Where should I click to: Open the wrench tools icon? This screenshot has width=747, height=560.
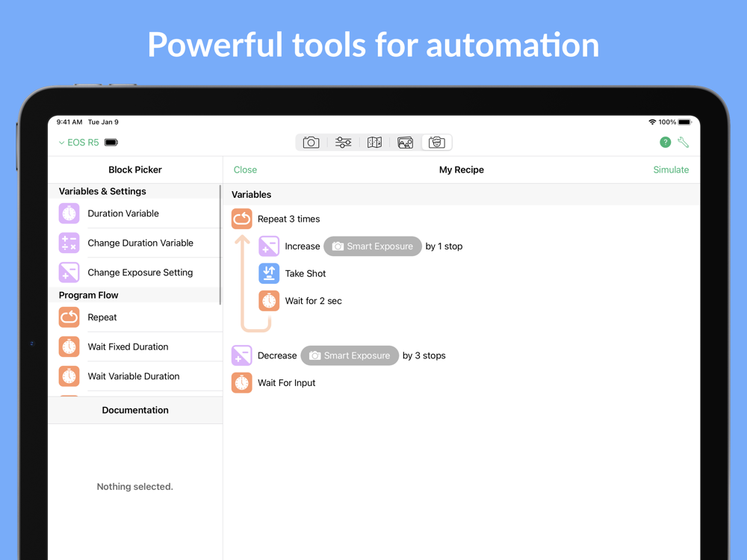pos(684,142)
